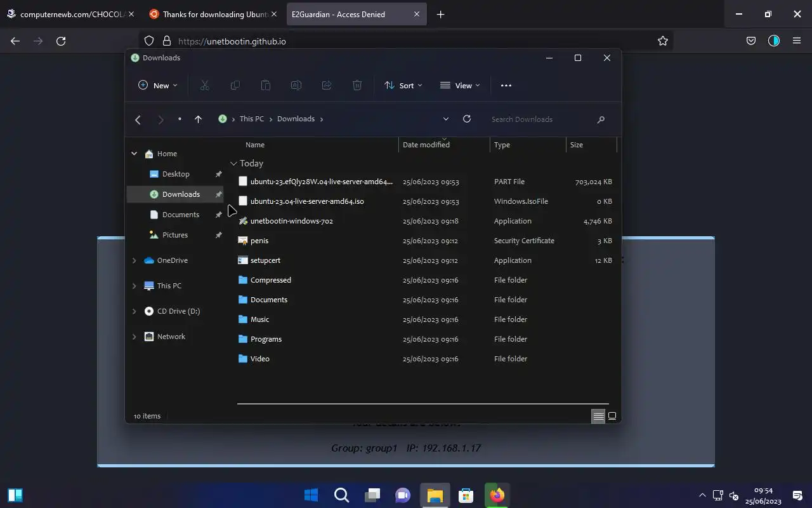Select Documents in the navigation pane
Viewport: 812px width, 508px height.
(x=181, y=215)
